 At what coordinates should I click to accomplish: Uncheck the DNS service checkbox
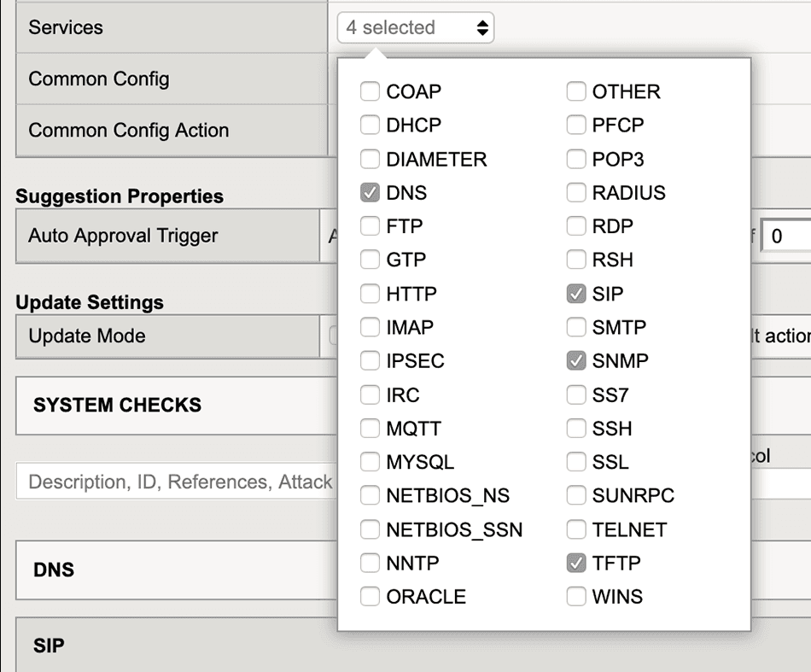tap(370, 192)
